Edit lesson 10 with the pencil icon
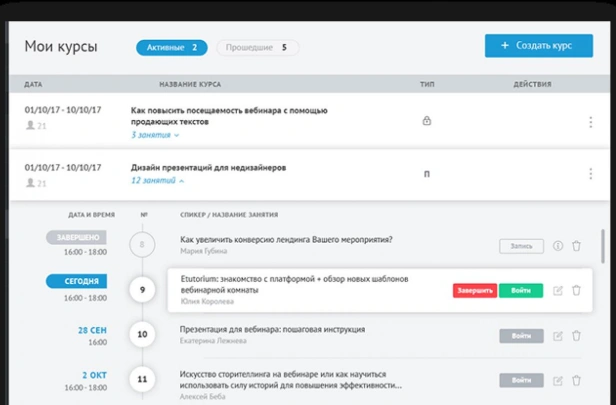This screenshot has width=616, height=405. (558, 336)
